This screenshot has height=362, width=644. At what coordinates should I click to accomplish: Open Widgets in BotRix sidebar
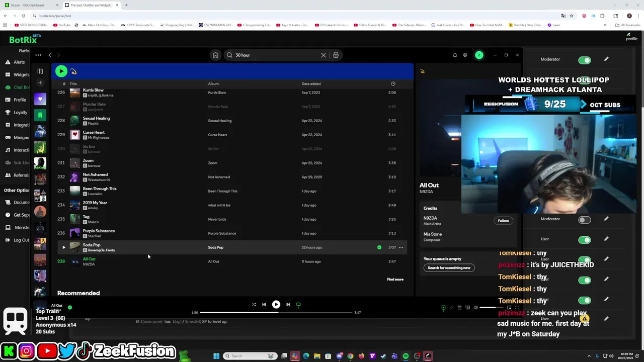[17, 75]
